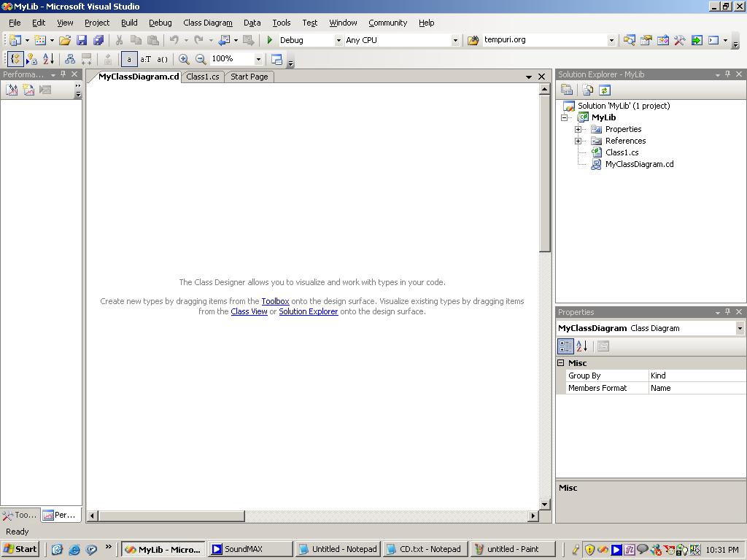Open the Any CPU platform dropdown
This screenshot has height=560, width=747.
coord(455,41)
